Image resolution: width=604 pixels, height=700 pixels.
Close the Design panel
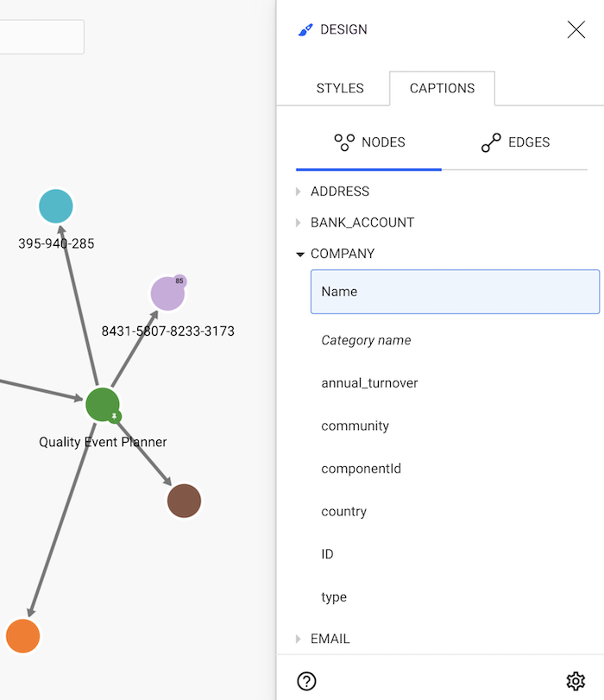(576, 30)
